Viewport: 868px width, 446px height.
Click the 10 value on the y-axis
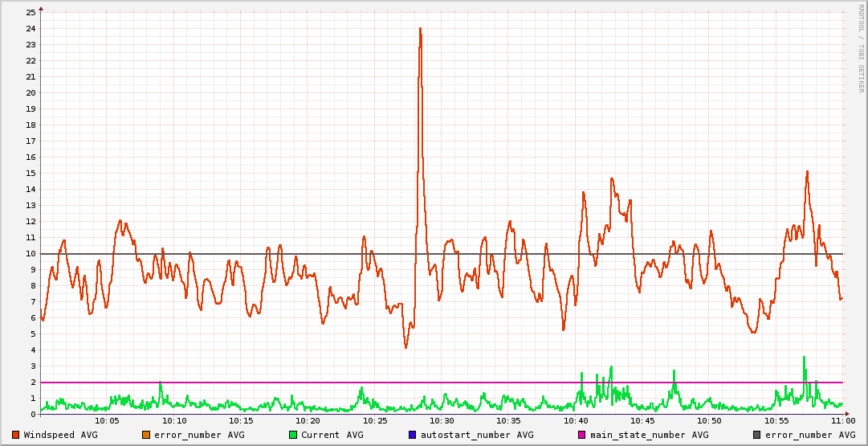click(31, 254)
